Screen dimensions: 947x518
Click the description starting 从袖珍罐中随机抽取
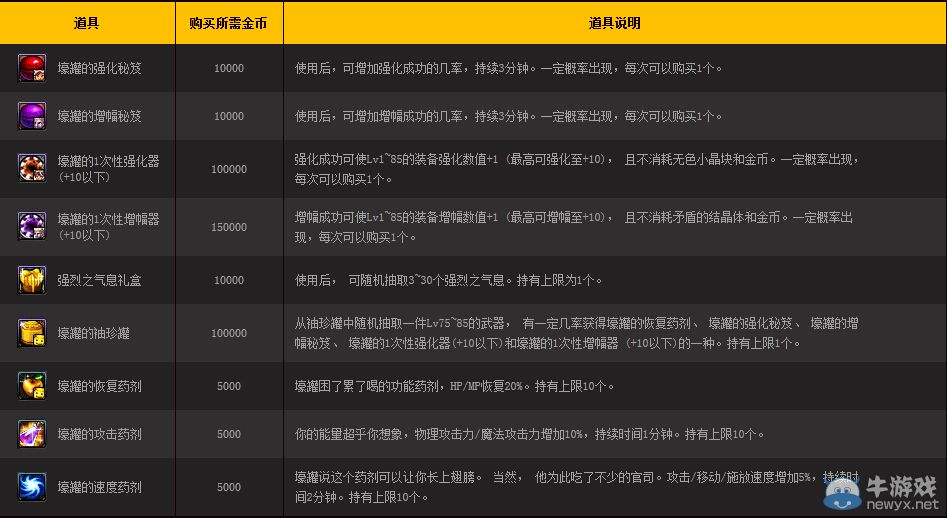(577, 333)
